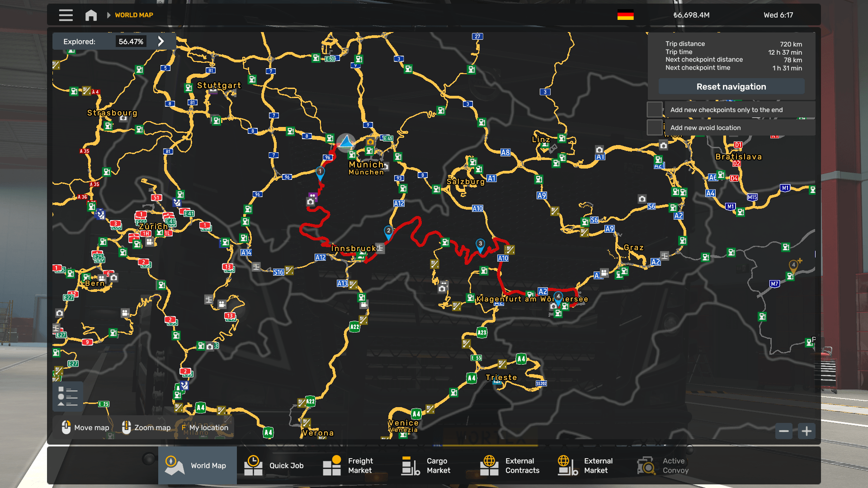Select route checkpoint 2 marker
This screenshot has height=488, width=868.
pyautogui.click(x=388, y=232)
